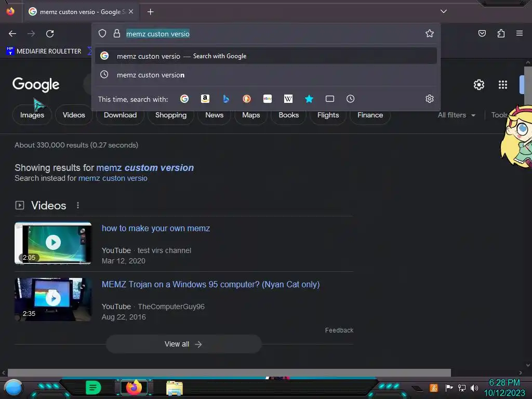Screen dimensions: 532x399
Task: Open File Explorer from the taskbar
Action: [x=175, y=388]
